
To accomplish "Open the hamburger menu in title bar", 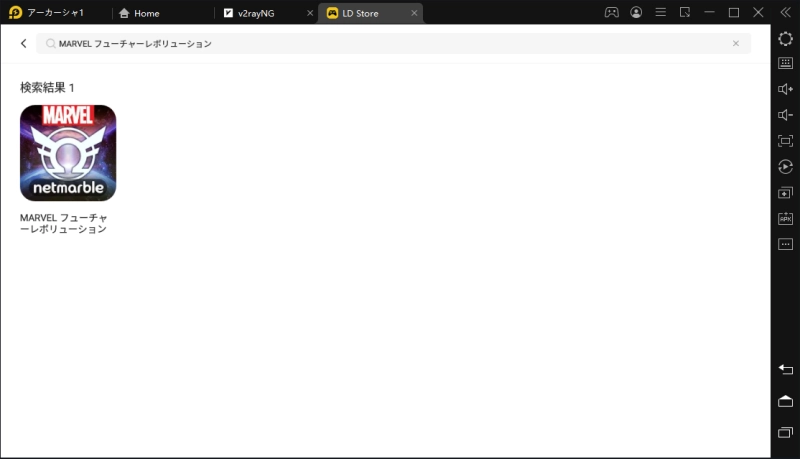I will (x=660, y=12).
